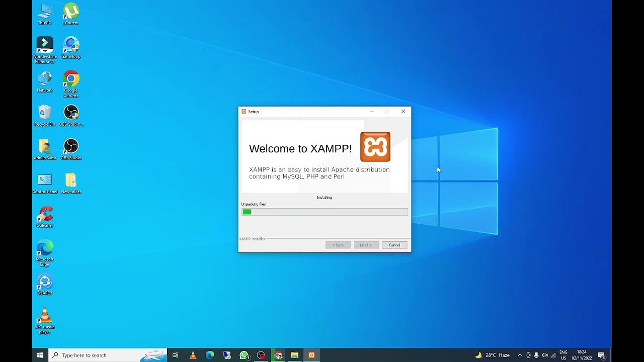Open VLC media player desktop shortcut

[45, 321]
